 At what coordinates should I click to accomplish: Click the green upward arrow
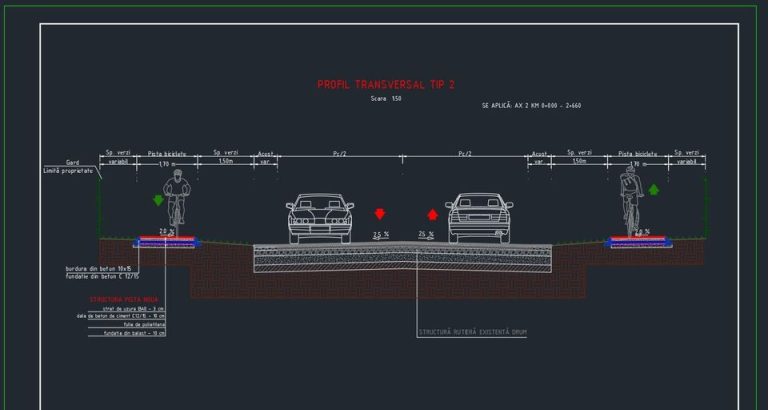tap(654, 190)
